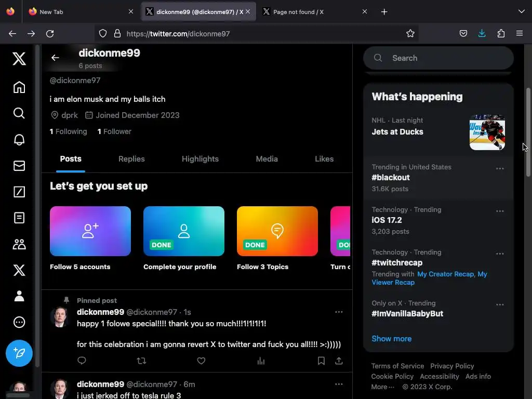Go to Home via house icon

click(x=19, y=87)
